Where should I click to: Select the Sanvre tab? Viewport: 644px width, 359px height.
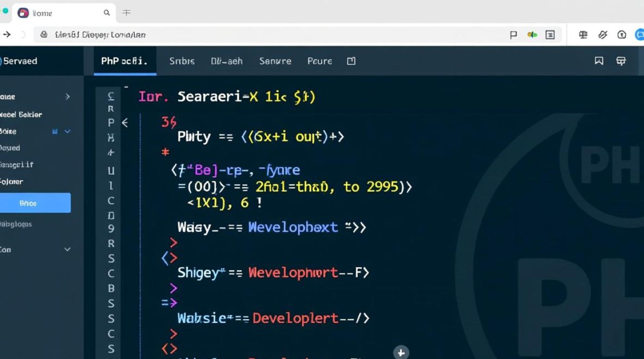[275, 61]
